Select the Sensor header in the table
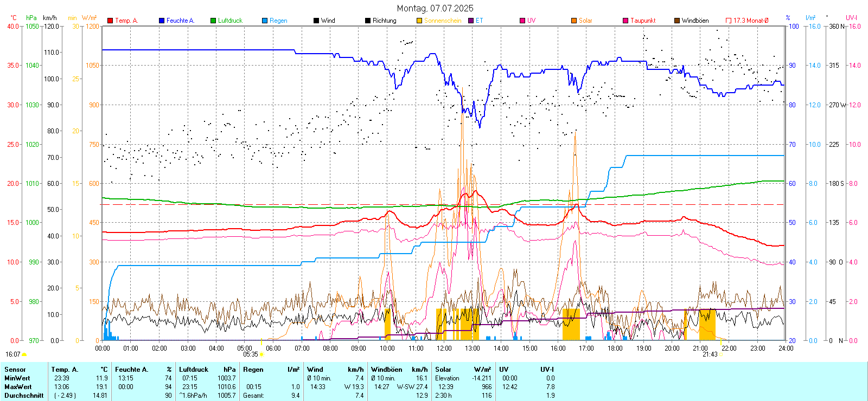This screenshot has height=401, width=868. coord(15,370)
